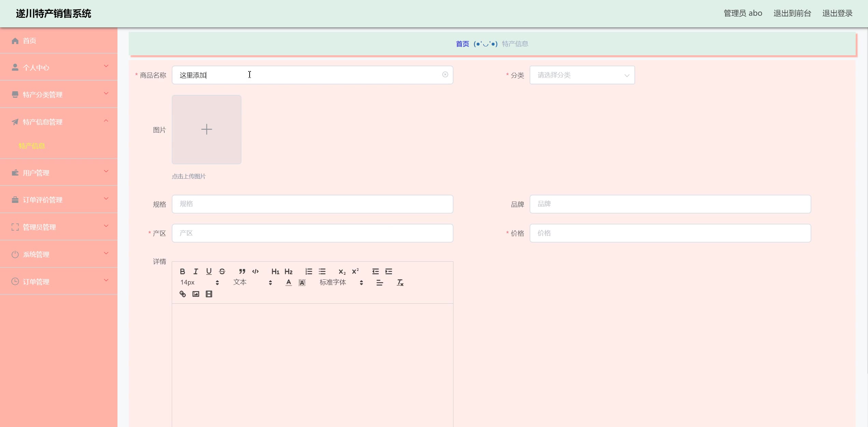Clear text formatting
This screenshot has width=868, height=427.
tap(400, 283)
